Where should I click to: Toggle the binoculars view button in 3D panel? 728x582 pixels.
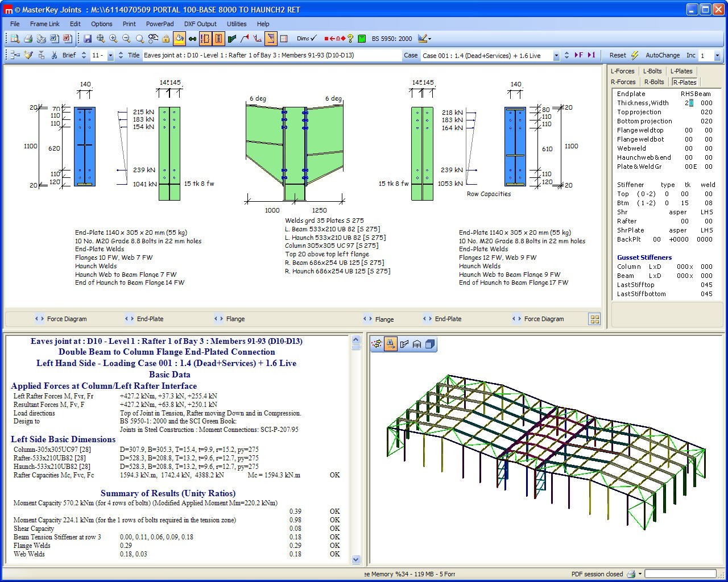click(x=391, y=344)
